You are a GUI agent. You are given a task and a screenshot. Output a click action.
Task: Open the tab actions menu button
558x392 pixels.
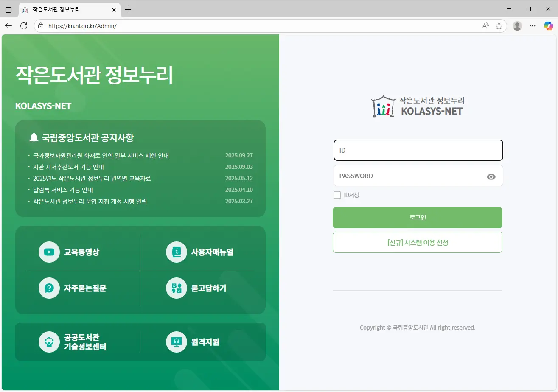[8, 9]
